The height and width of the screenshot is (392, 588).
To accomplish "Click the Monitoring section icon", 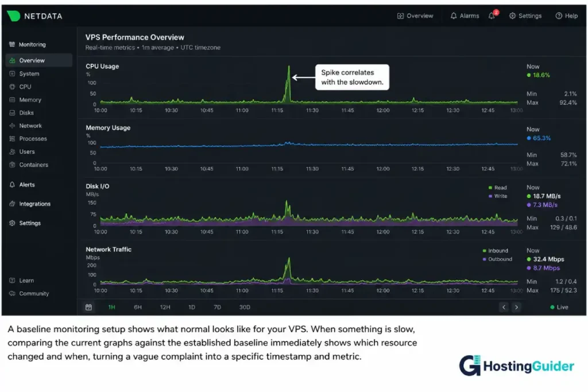I will [x=12, y=44].
